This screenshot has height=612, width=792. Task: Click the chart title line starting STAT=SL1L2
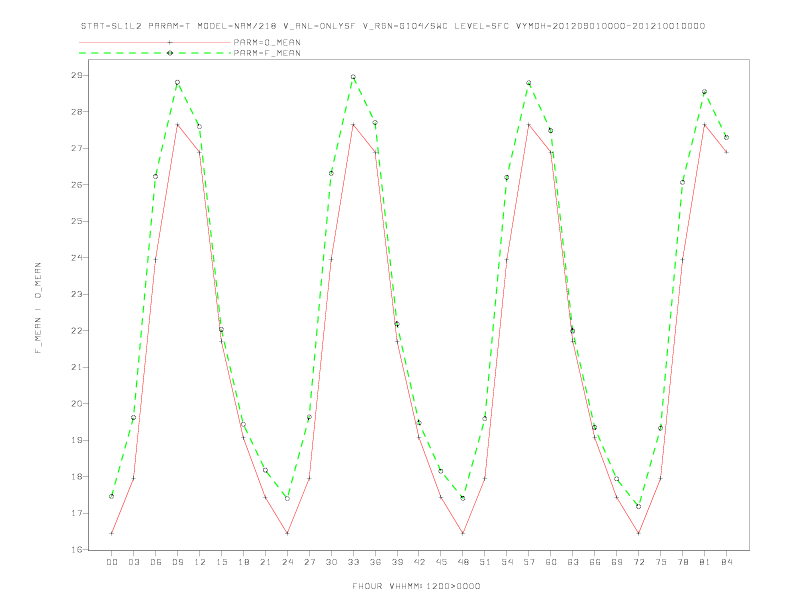392,26
